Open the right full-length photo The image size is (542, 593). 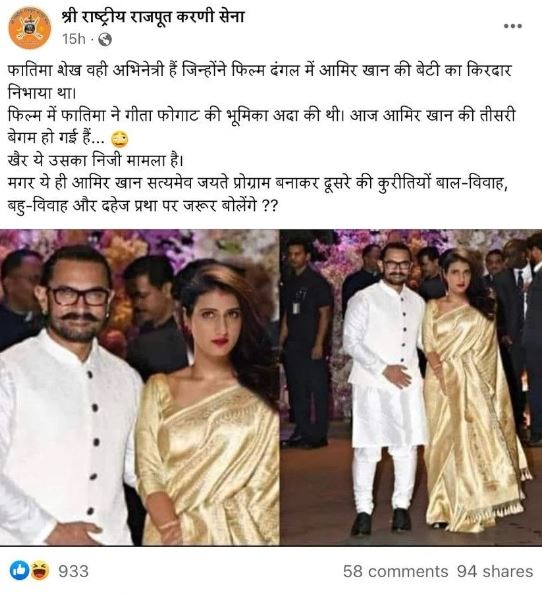click(x=411, y=387)
